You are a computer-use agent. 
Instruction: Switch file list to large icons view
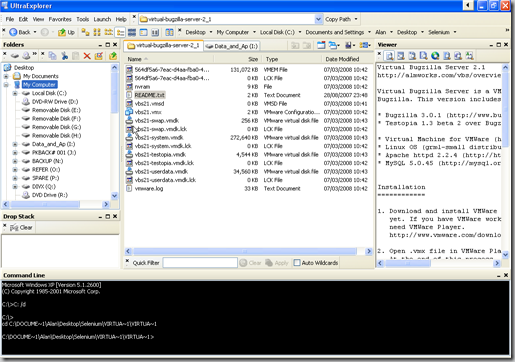tap(86, 32)
